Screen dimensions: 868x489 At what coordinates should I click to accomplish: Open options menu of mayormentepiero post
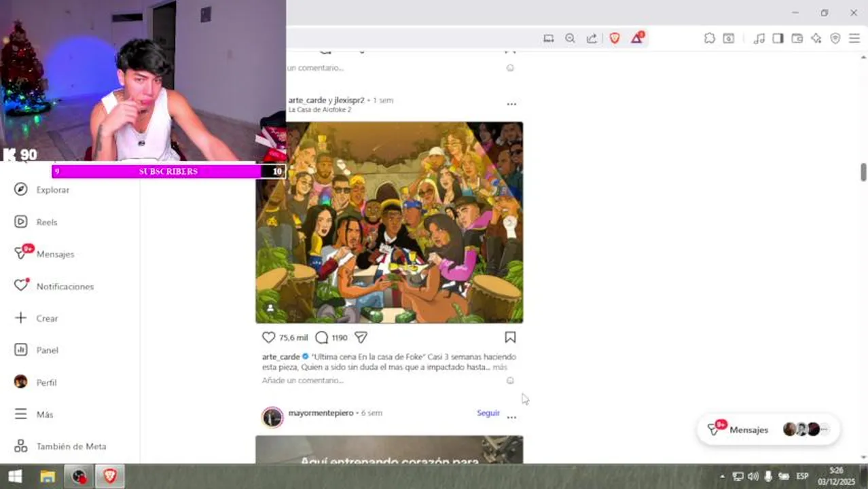511,417
